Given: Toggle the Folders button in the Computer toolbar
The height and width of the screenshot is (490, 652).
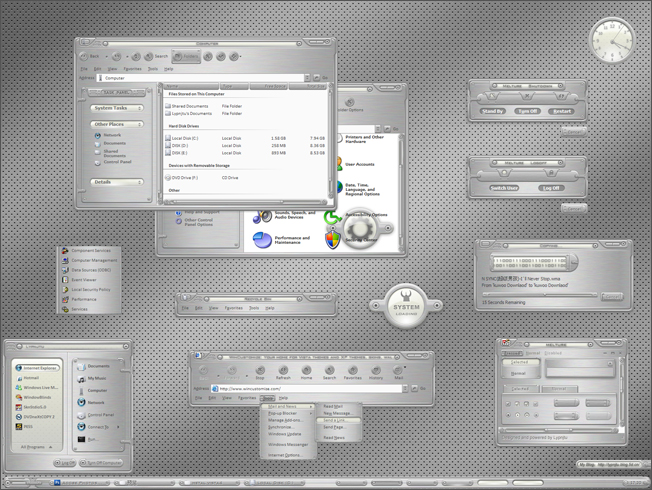Looking at the screenshot, I should (x=186, y=56).
